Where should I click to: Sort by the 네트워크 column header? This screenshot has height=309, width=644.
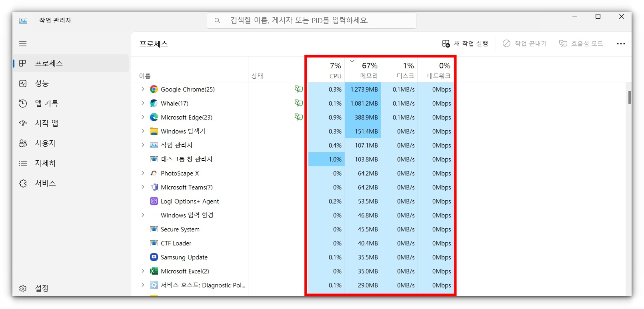(436, 70)
